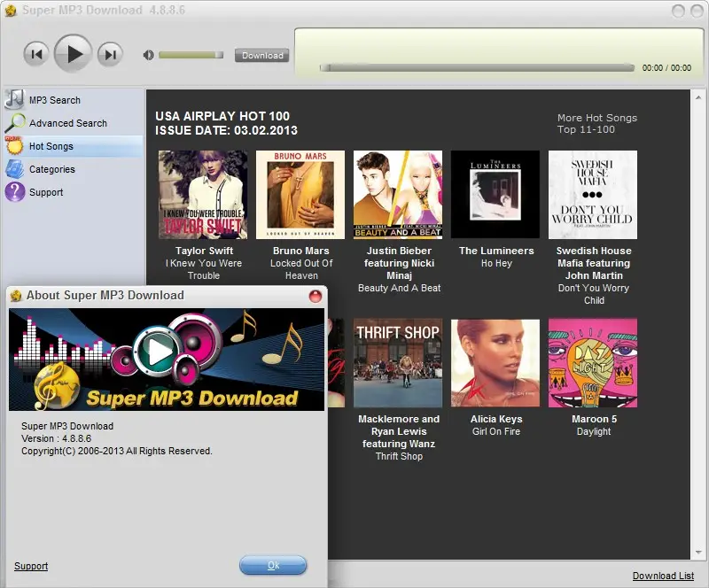
Task: Click the Advanced Search magnifier icon
Action: pyautogui.click(x=14, y=123)
